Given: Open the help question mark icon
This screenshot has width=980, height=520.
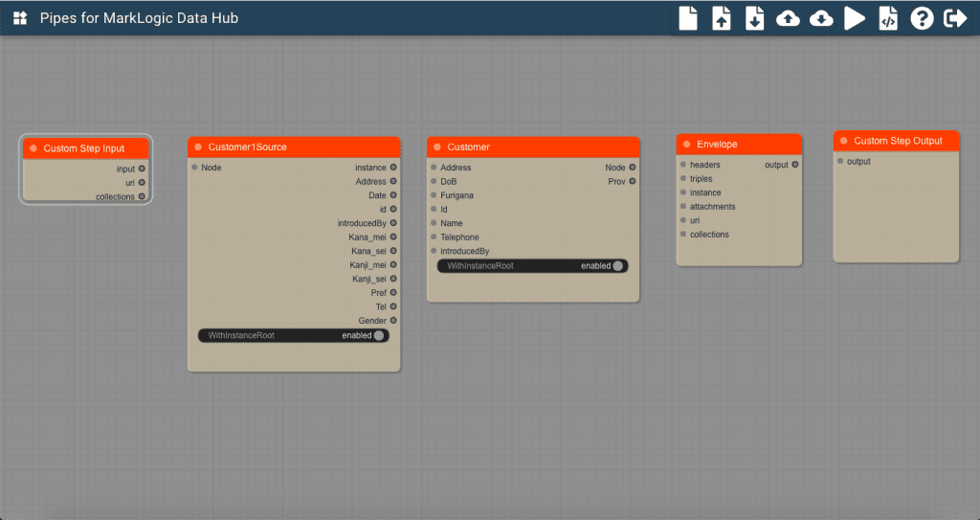Looking at the screenshot, I should pos(922,18).
